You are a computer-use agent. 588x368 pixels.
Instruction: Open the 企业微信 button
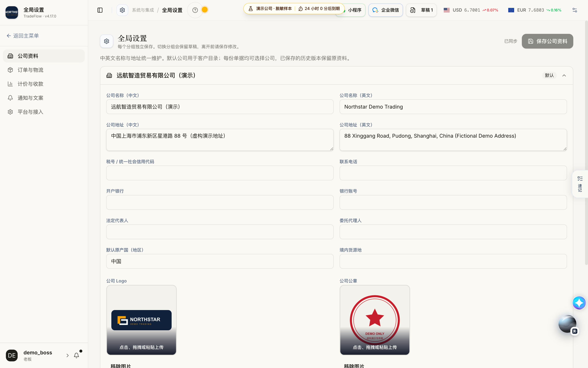pyautogui.click(x=386, y=10)
